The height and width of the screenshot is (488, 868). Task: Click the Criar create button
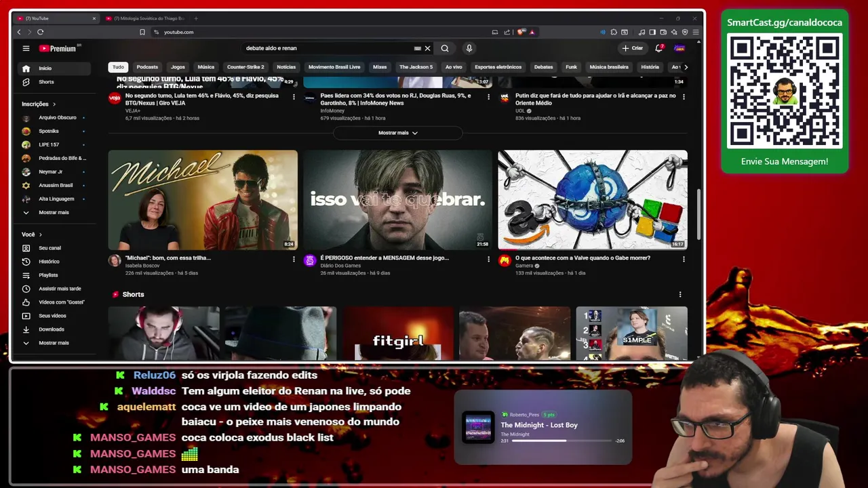tap(632, 48)
